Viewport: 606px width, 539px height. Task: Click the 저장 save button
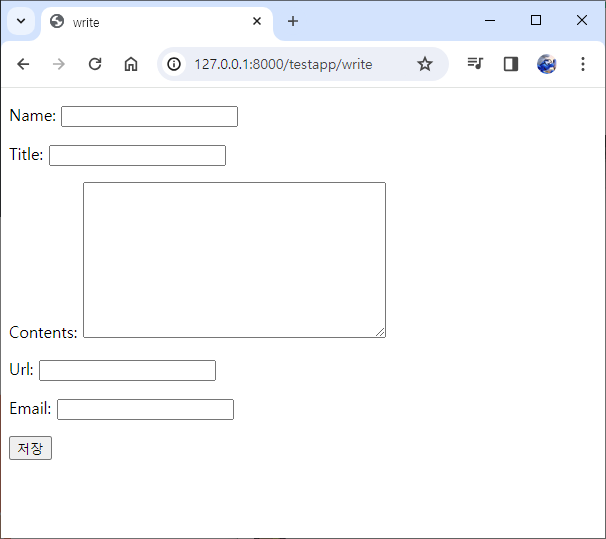(30, 448)
